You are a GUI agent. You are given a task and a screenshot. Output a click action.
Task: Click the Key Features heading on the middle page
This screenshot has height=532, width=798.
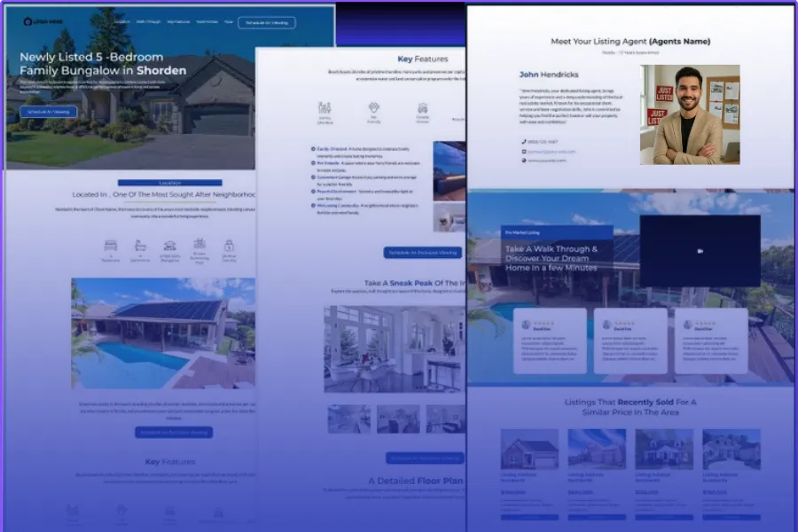coord(422,59)
